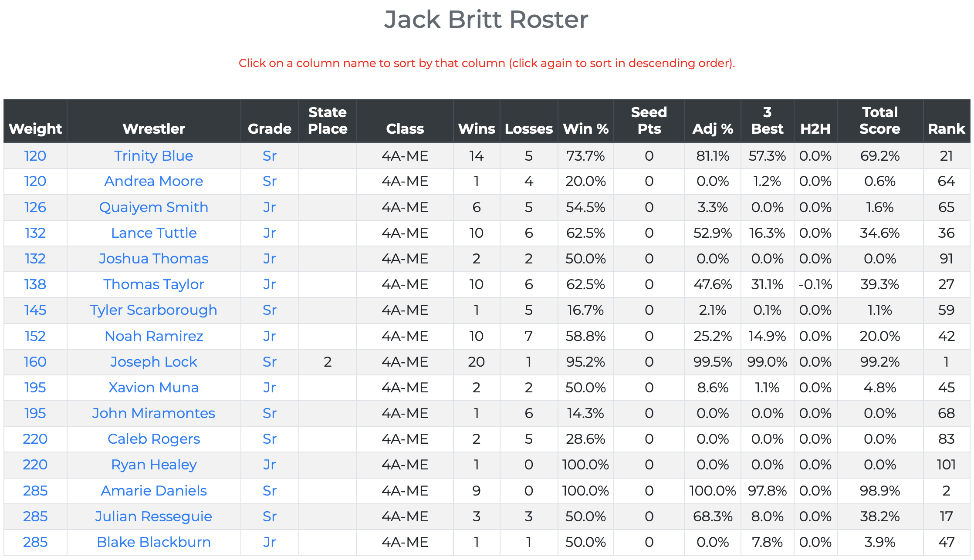Open Tyler Scarborough's profile link
Screen dimensions: 974x560
point(154,310)
